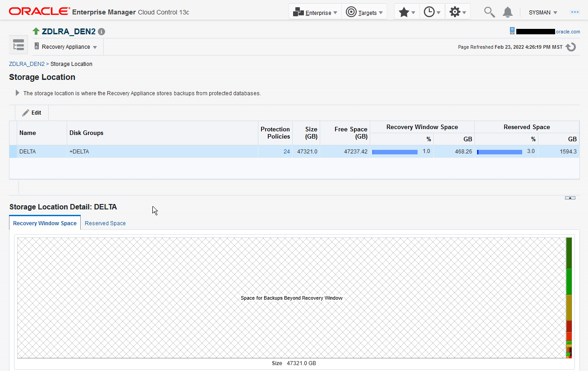Click the dark green segment in chart
This screenshot has width=588, height=371.
pyautogui.click(x=569, y=253)
